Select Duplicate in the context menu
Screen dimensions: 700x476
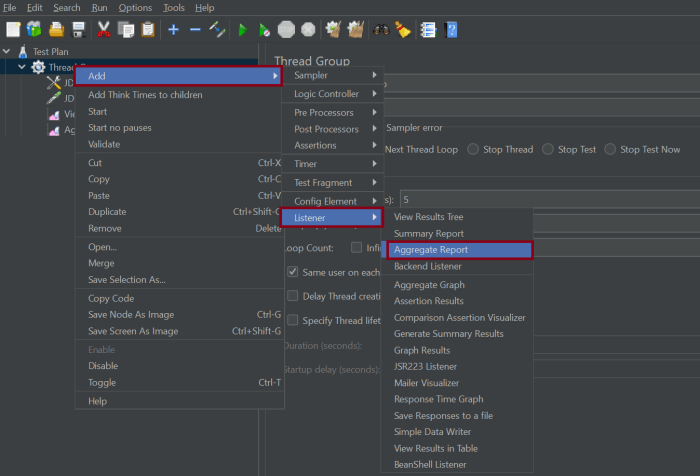(107, 212)
